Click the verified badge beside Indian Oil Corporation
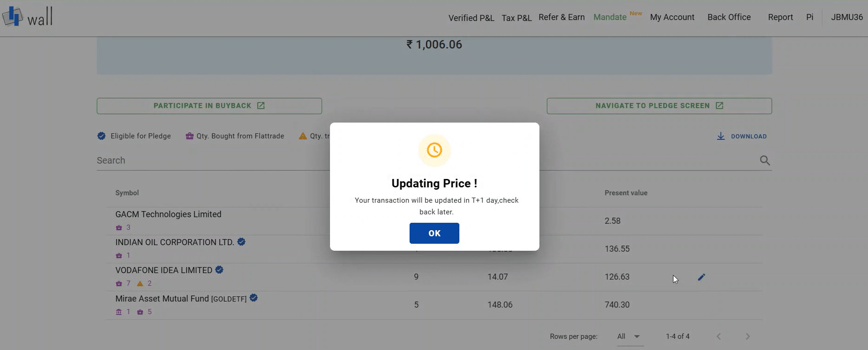 click(x=241, y=242)
